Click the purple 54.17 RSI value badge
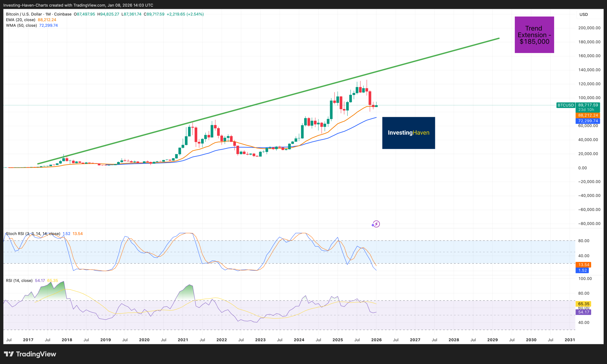 coord(584,312)
